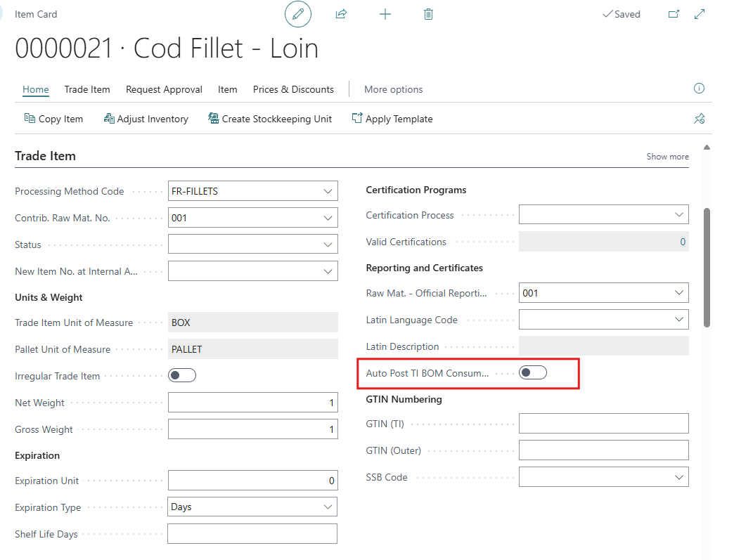Open the Item menu tab
This screenshot has height=560, width=734.
pos(228,89)
